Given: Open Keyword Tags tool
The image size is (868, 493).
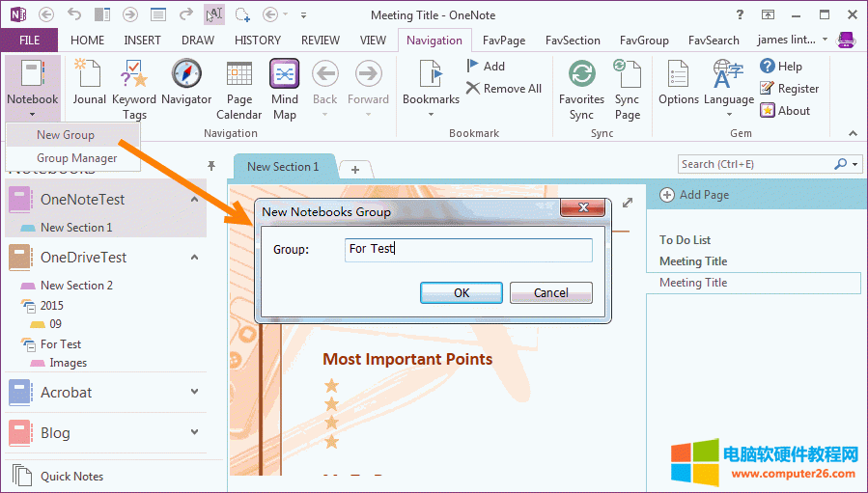Looking at the screenshot, I should (x=134, y=89).
